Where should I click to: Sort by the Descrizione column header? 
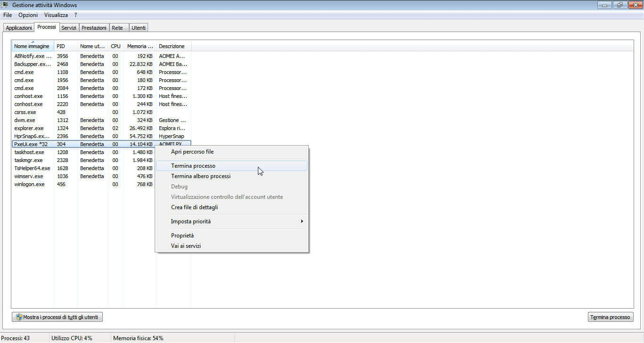[173, 46]
